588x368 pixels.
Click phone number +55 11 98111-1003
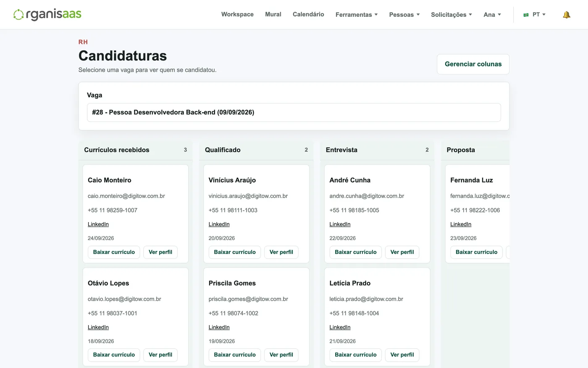(233, 210)
